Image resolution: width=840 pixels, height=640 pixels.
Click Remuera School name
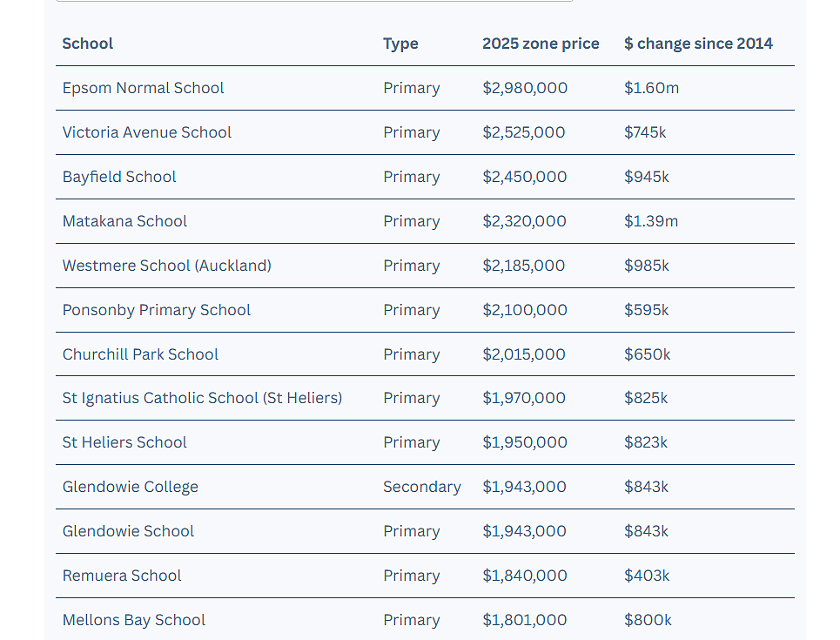pos(122,576)
